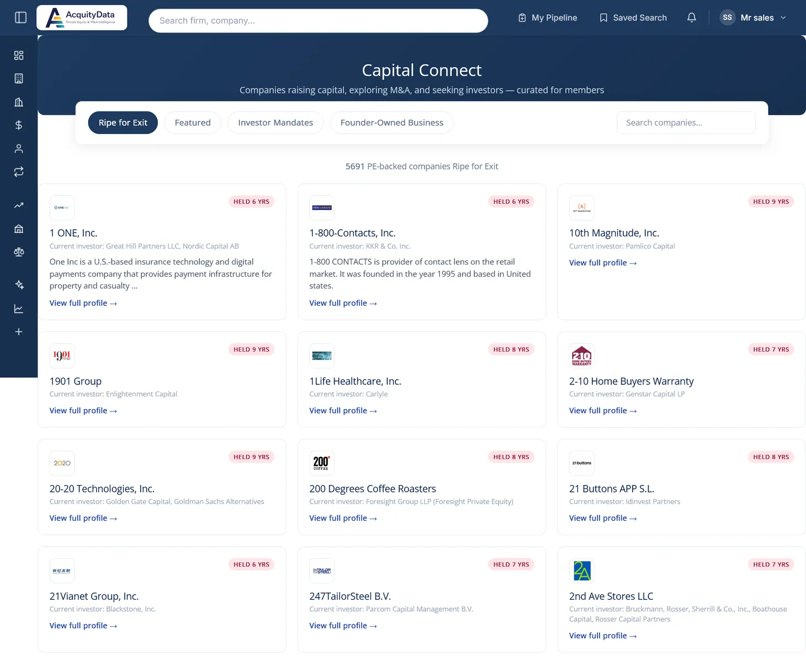Click the 21Vianet Group logo thumbnail
Image resolution: width=806 pixels, height=672 pixels.
pyautogui.click(x=62, y=571)
